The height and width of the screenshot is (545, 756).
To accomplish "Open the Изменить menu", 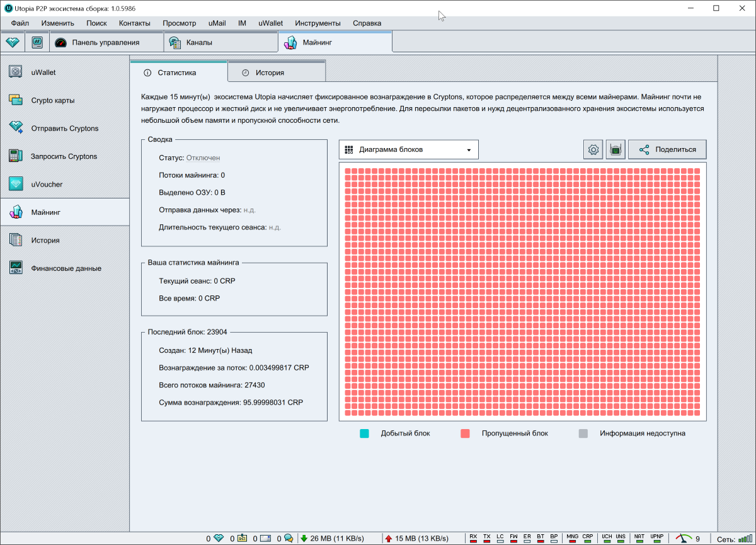I will [x=58, y=23].
